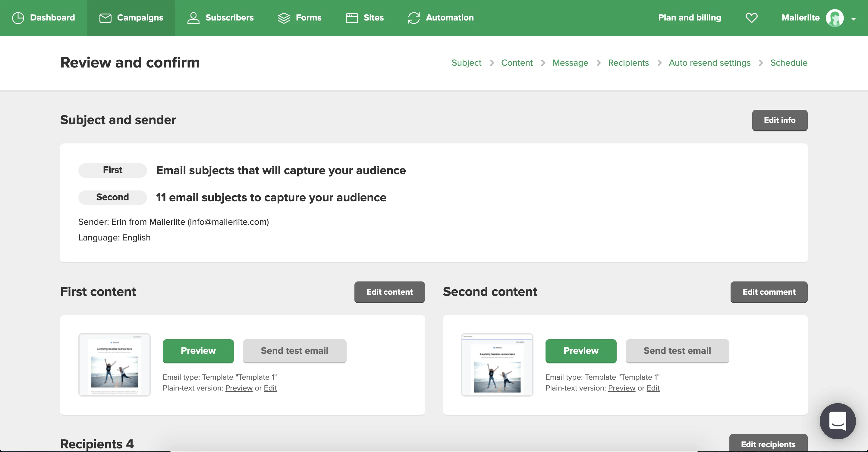Expand the account dropdown arrow

[853, 19]
